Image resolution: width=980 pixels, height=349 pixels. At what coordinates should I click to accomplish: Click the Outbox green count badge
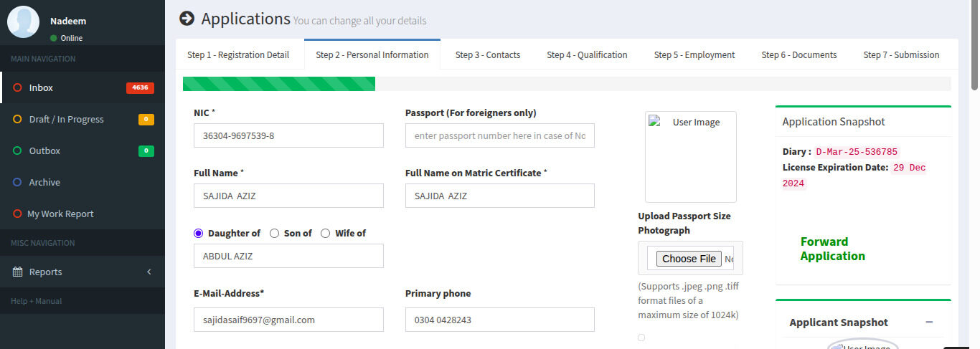[146, 151]
